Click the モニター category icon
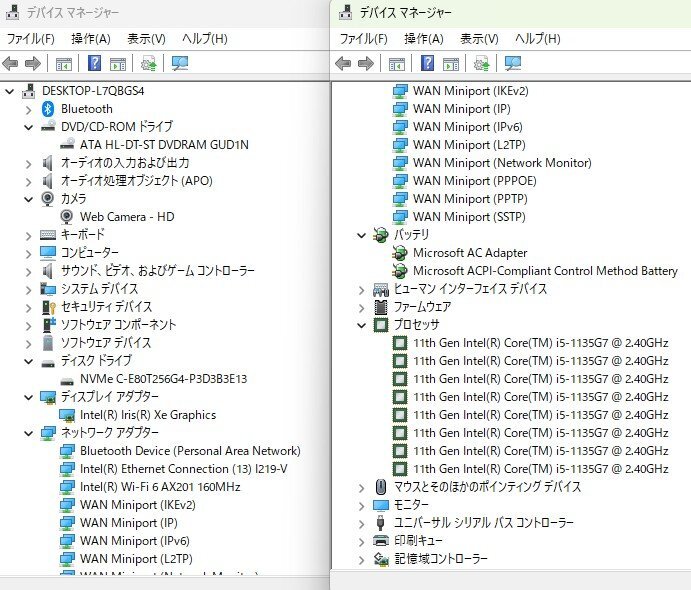This screenshot has height=590, width=691. [x=381, y=505]
